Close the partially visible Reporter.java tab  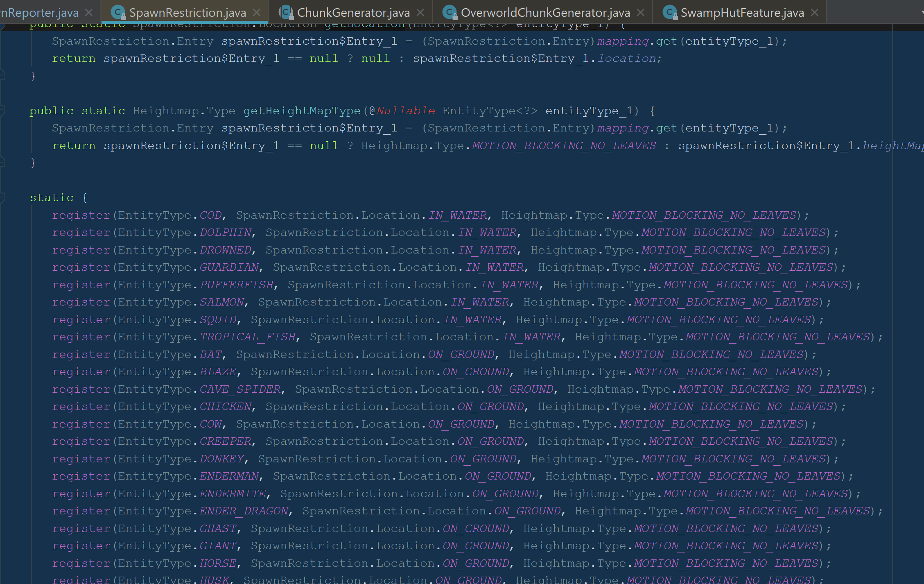coord(89,12)
